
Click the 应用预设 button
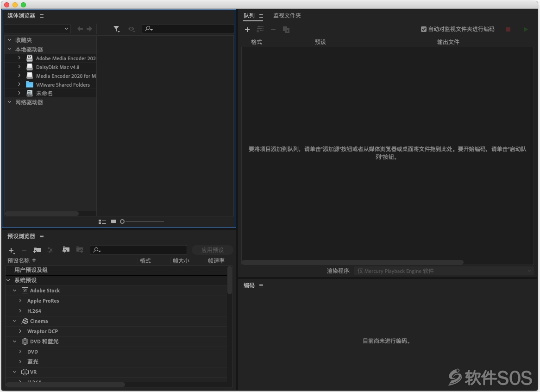pos(213,250)
